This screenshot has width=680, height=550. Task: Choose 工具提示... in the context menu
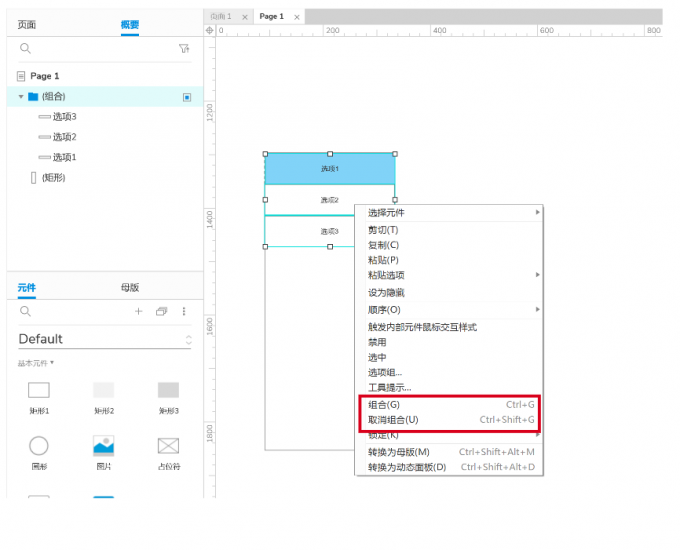click(449, 387)
